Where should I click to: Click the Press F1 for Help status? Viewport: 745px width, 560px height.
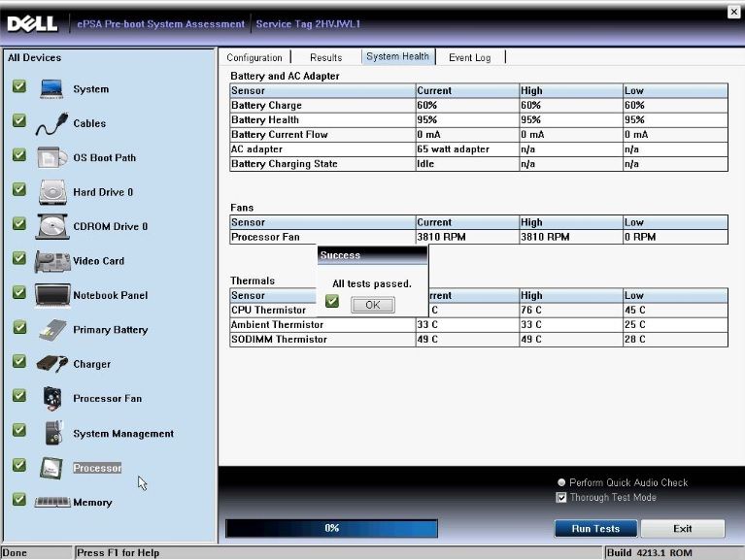[x=118, y=553]
